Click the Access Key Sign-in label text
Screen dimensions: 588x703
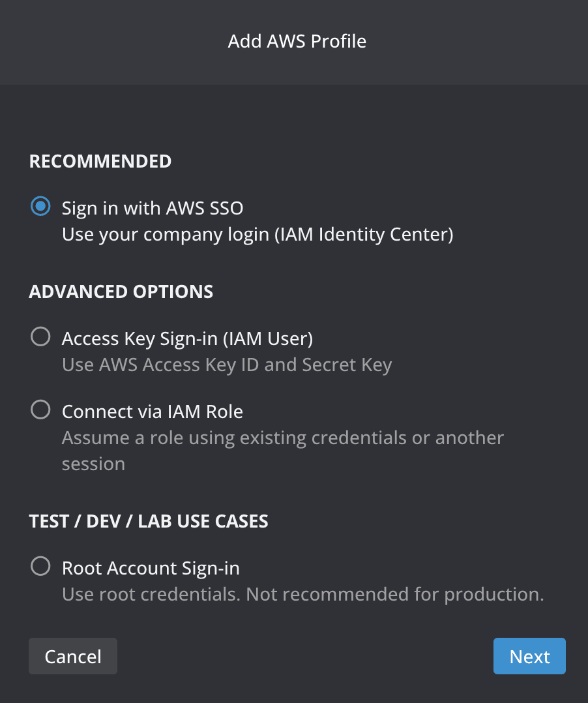click(187, 338)
